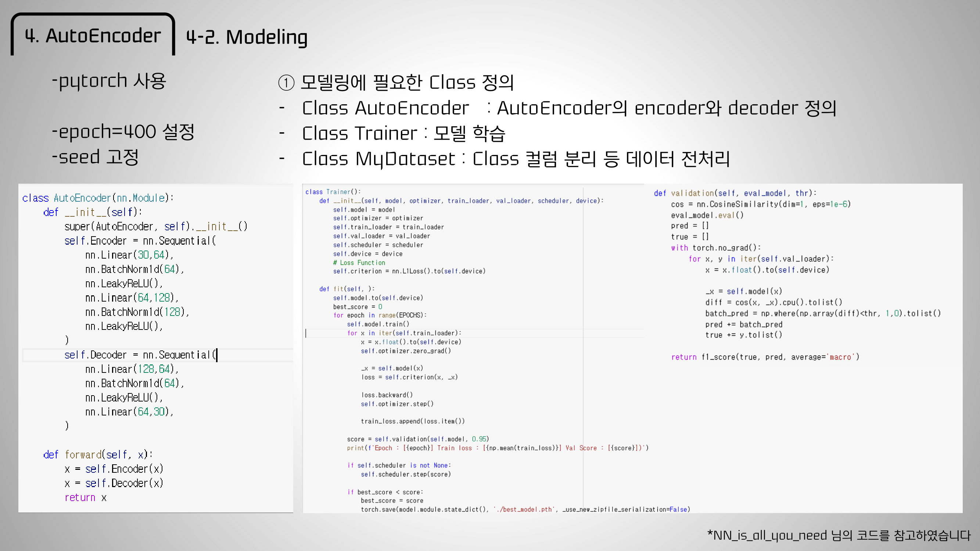Screen dimensions: 980x551
Task: Click the 'for epoch in range(EPOCHS):' line
Action: click(380, 315)
